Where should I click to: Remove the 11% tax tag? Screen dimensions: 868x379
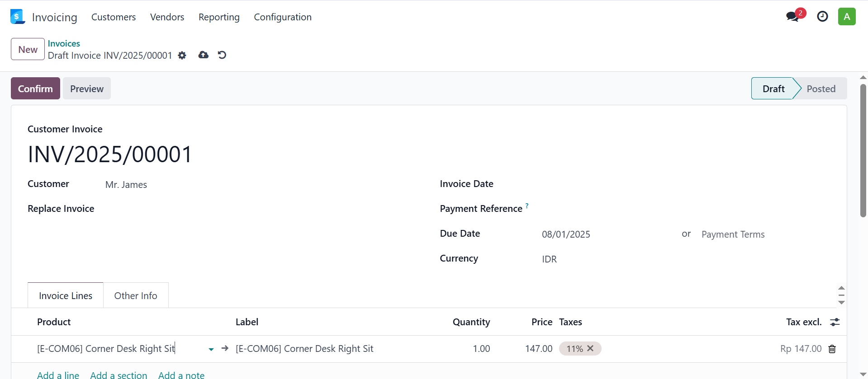pyautogui.click(x=590, y=348)
